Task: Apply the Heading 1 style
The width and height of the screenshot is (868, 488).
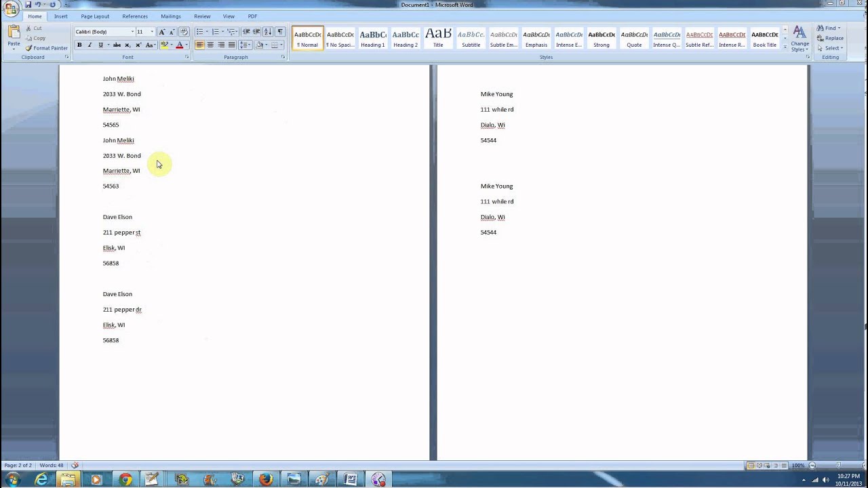Action: point(373,39)
